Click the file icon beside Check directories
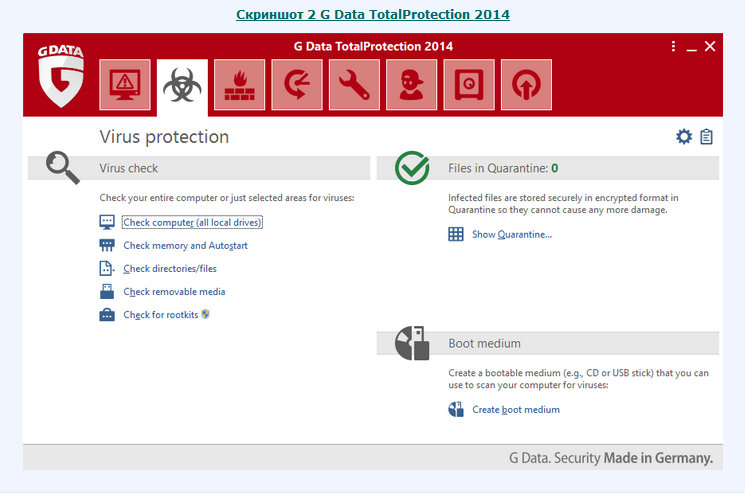Viewport: 745px width, 493px height. [x=107, y=268]
